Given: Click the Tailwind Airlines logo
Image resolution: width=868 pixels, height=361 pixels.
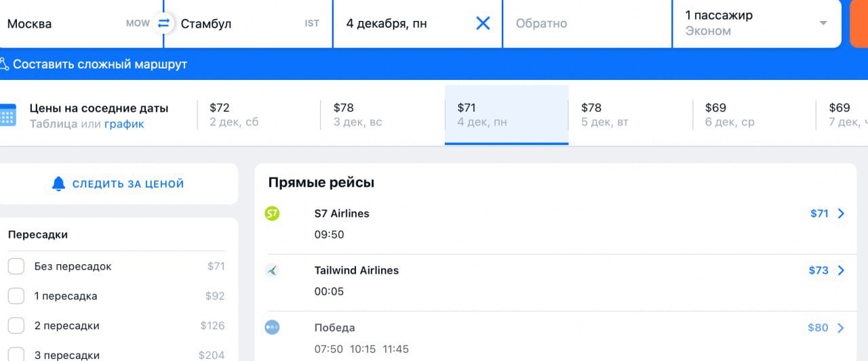Looking at the screenshot, I should tap(272, 271).
